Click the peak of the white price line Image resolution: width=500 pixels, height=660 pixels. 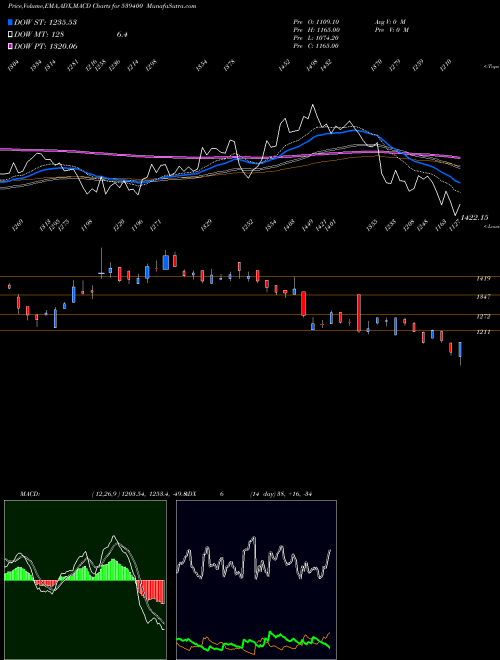(x=312, y=105)
